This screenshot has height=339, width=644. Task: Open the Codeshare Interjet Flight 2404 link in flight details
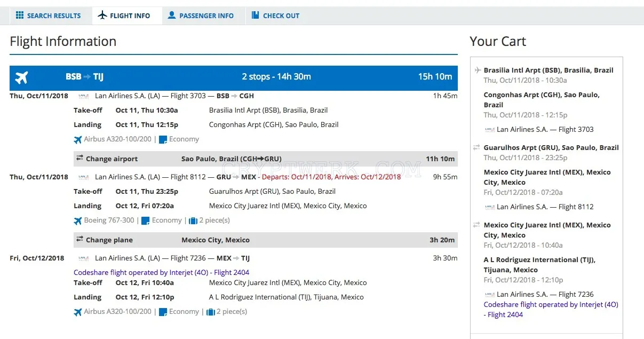pyautogui.click(x=162, y=272)
